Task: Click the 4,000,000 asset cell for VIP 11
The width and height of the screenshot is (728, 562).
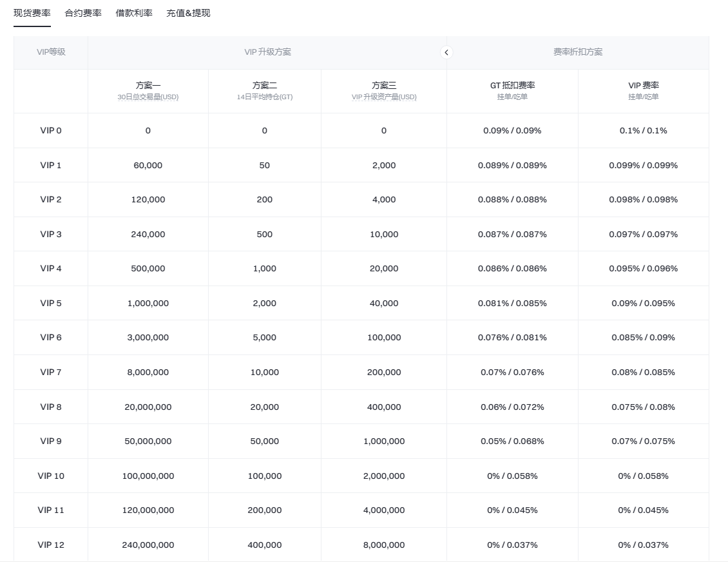Action: coord(384,510)
